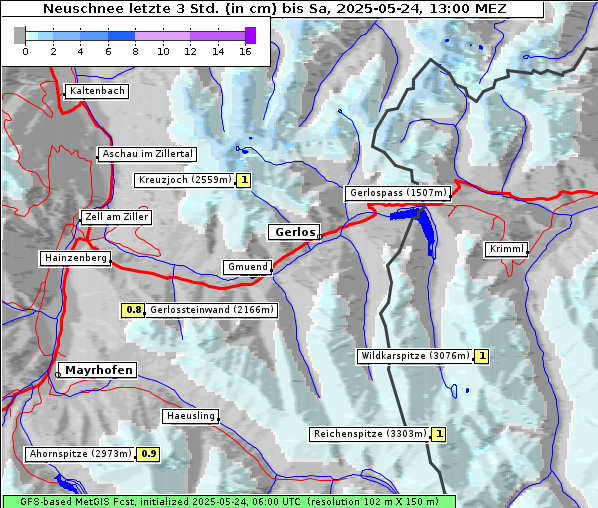Click the Mayrhofen town marker circle
The height and width of the screenshot is (508, 598).
click(58, 375)
